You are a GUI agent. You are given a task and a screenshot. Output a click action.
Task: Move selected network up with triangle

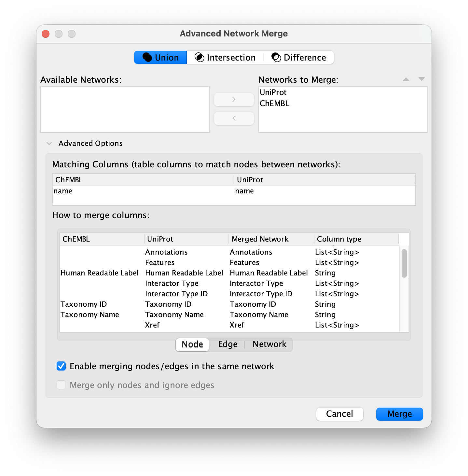pyautogui.click(x=406, y=79)
